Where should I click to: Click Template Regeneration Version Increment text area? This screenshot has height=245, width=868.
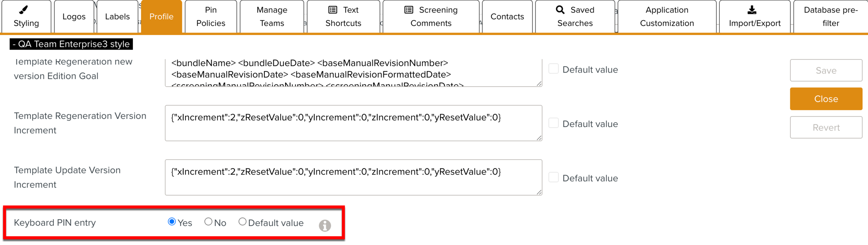[x=353, y=123]
